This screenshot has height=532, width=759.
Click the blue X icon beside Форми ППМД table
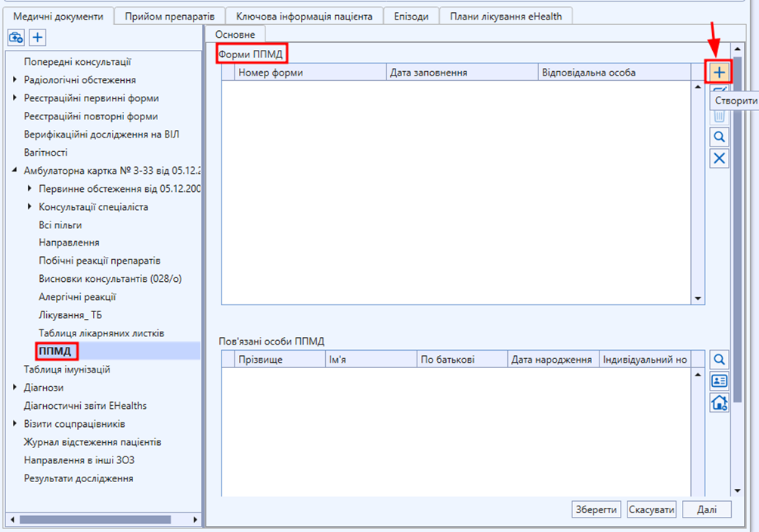pos(719,158)
